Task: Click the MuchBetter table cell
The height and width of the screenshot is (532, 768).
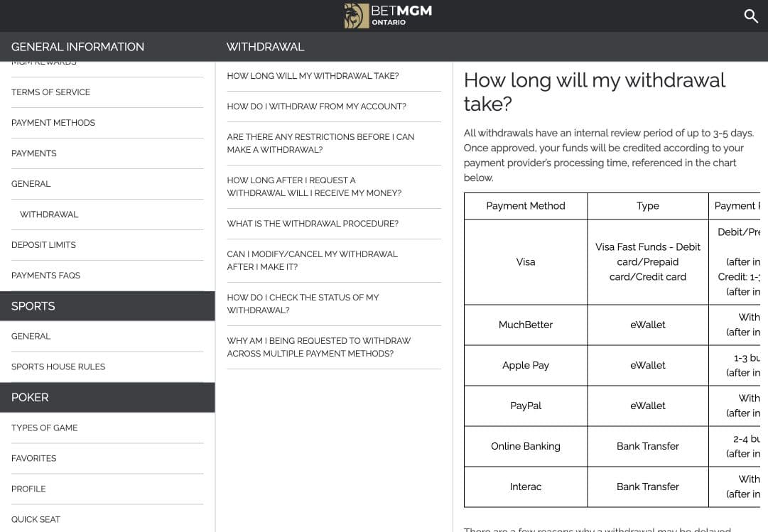Action: tap(526, 325)
